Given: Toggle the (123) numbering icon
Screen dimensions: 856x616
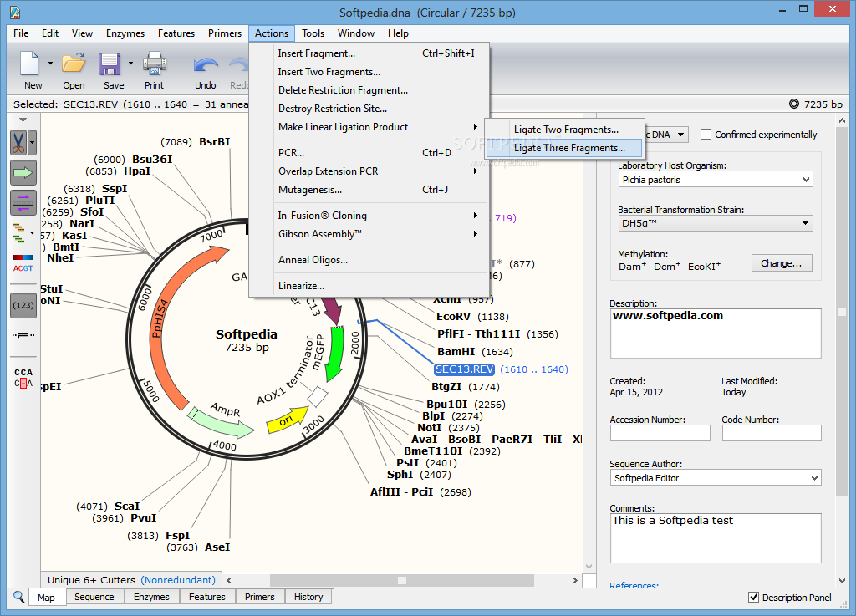Looking at the screenshot, I should (x=23, y=305).
